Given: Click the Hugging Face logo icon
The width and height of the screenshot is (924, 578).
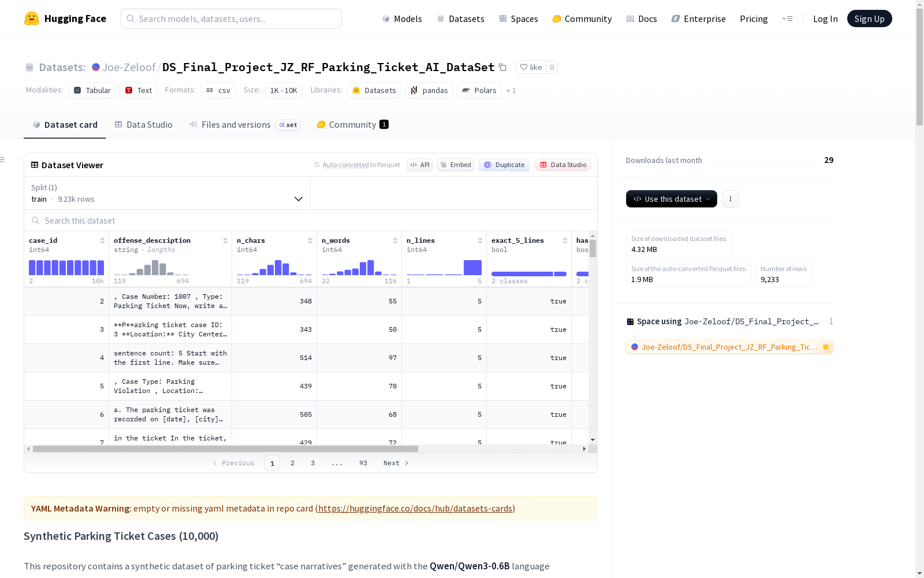Looking at the screenshot, I should pos(32,18).
